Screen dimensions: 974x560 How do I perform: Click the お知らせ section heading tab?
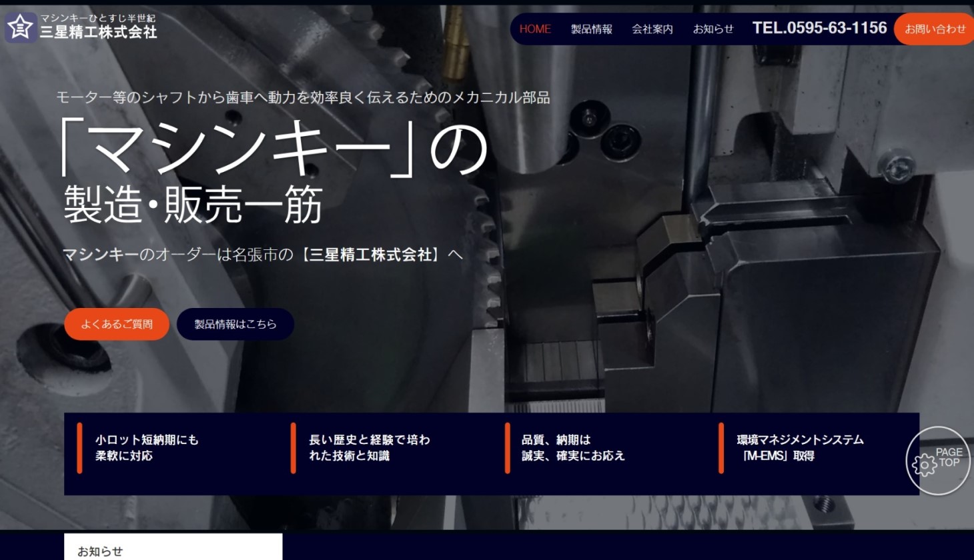[x=173, y=547]
